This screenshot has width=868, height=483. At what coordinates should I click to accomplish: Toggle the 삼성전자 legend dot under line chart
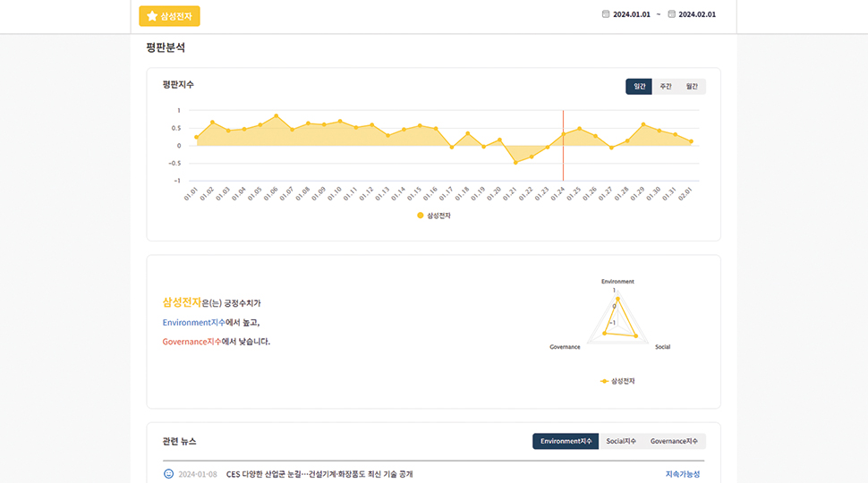pos(421,216)
